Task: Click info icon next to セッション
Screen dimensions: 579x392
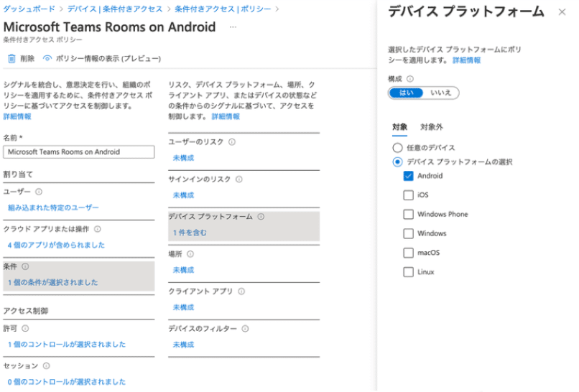Action: [46, 365]
